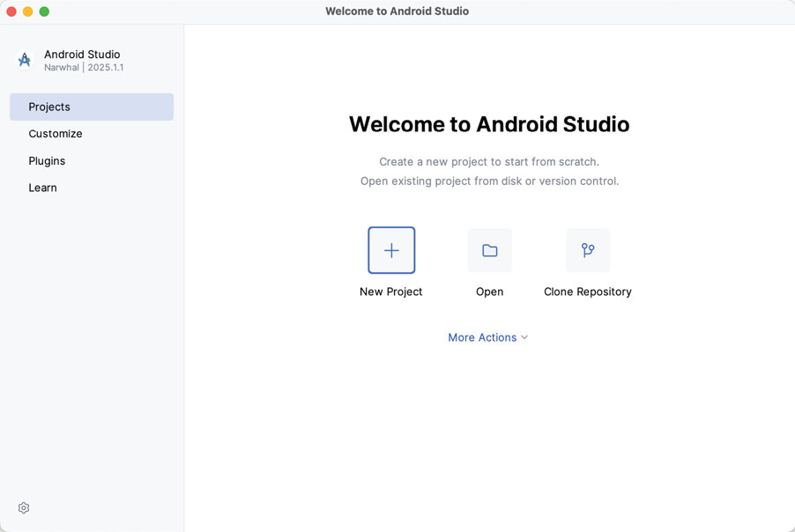Click the window title bar text

pyautogui.click(x=397, y=11)
